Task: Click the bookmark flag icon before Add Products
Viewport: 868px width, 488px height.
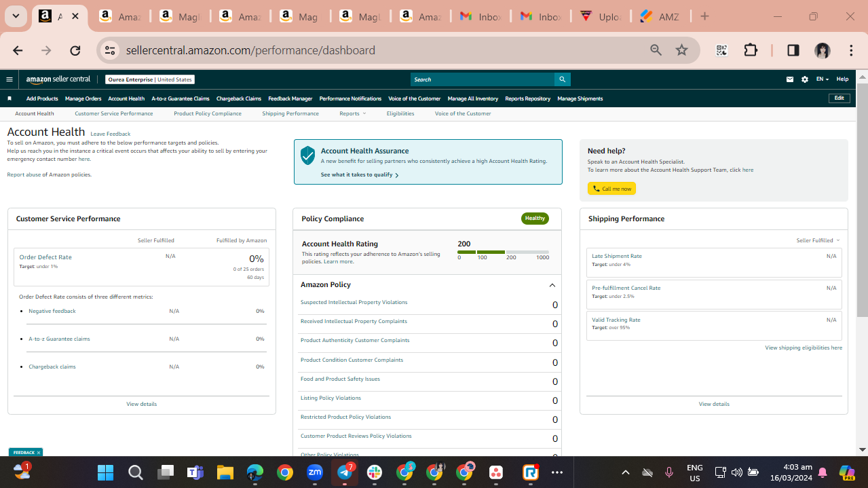Action: 10,98
